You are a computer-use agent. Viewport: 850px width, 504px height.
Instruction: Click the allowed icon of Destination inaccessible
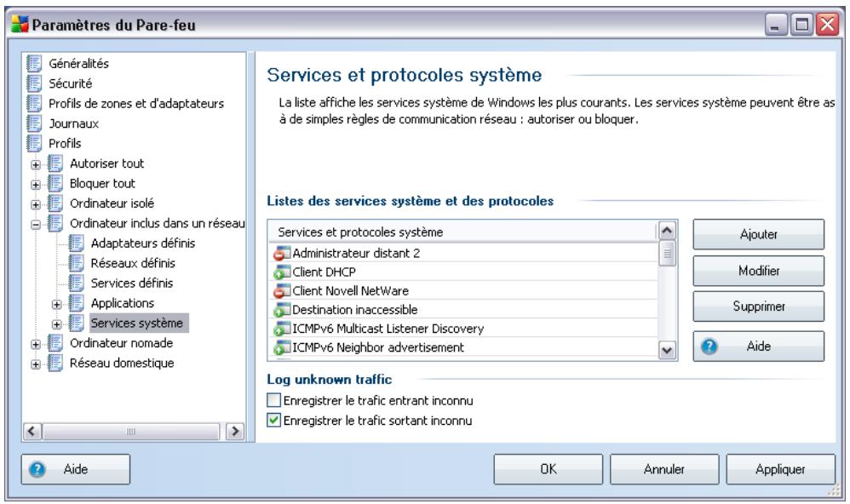pos(282,310)
